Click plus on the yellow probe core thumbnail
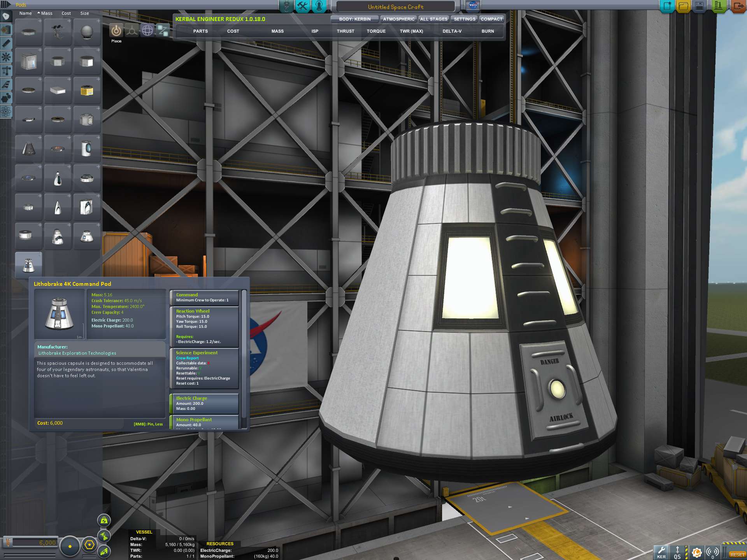 (98, 79)
